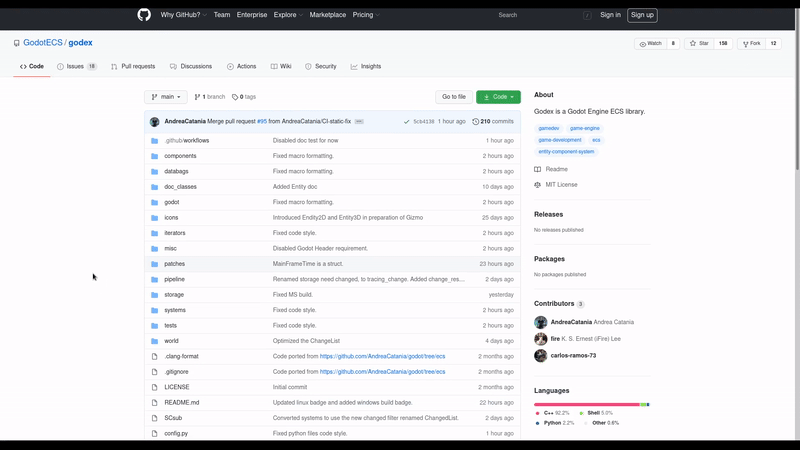Click the file icon next to LICENSE

[155, 387]
